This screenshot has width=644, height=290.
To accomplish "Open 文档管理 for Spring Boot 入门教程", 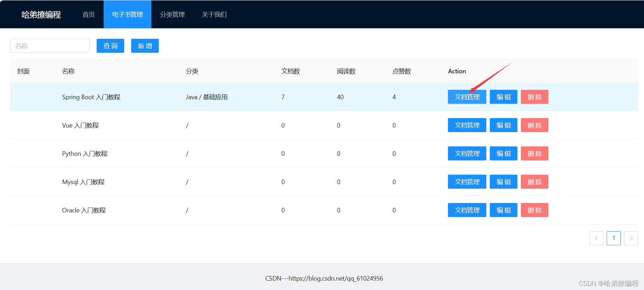I will pos(467,97).
